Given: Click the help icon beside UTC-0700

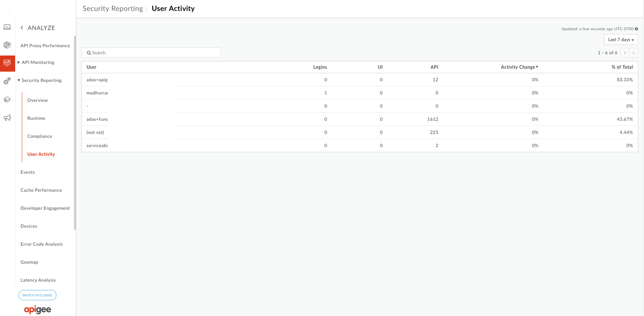Looking at the screenshot, I should [636, 29].
